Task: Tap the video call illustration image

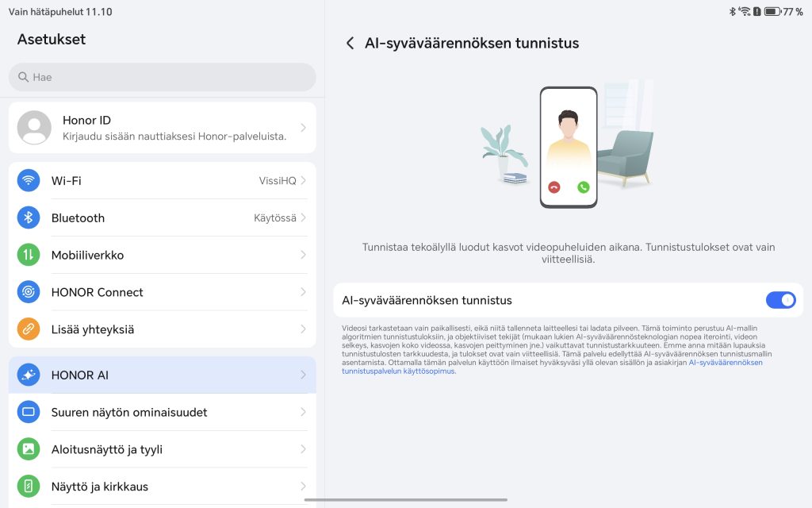Action: [x=568, y=147]
